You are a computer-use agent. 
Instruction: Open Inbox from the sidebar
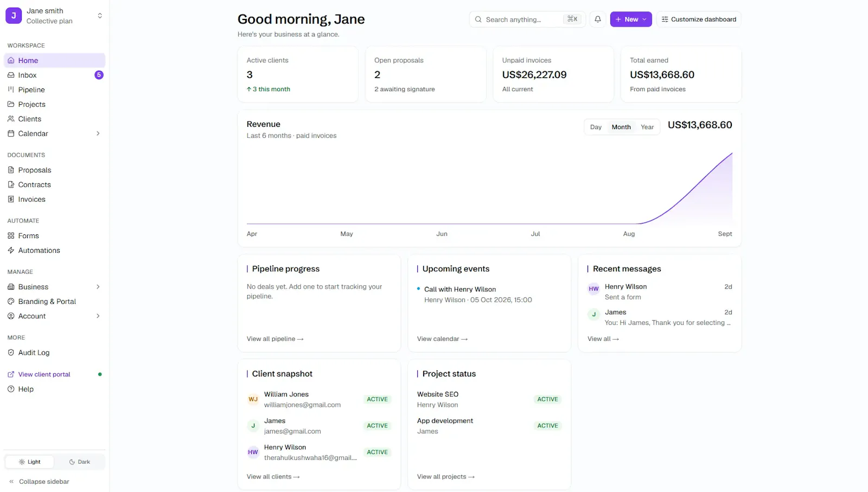54,75
